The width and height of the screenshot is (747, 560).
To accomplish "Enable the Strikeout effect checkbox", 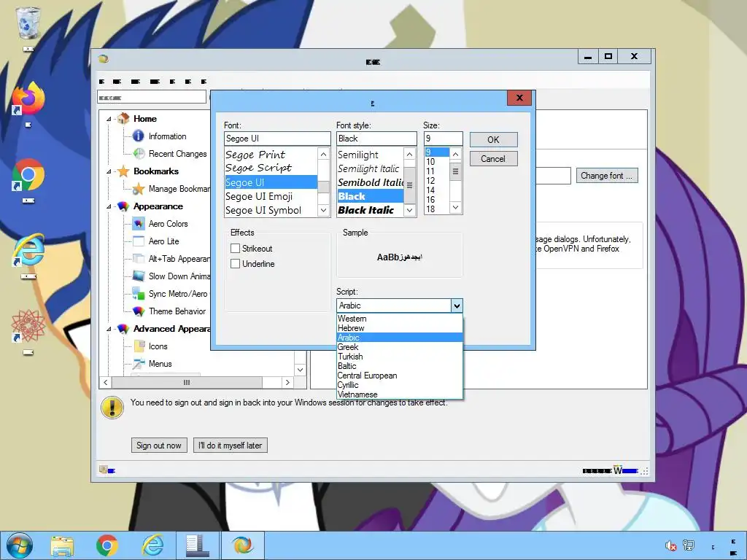I will (235, 249).
